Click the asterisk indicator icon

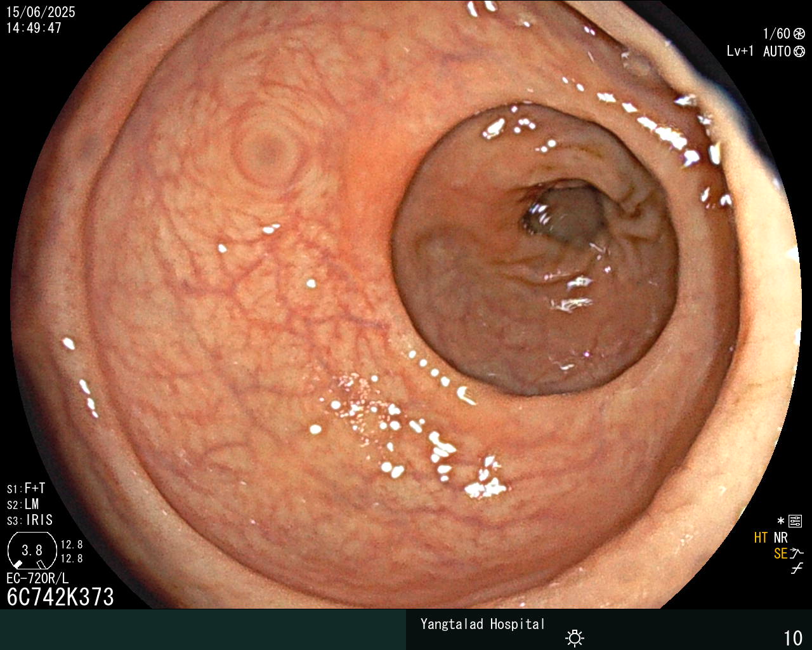pyautogui.click(x=781, y=521)
